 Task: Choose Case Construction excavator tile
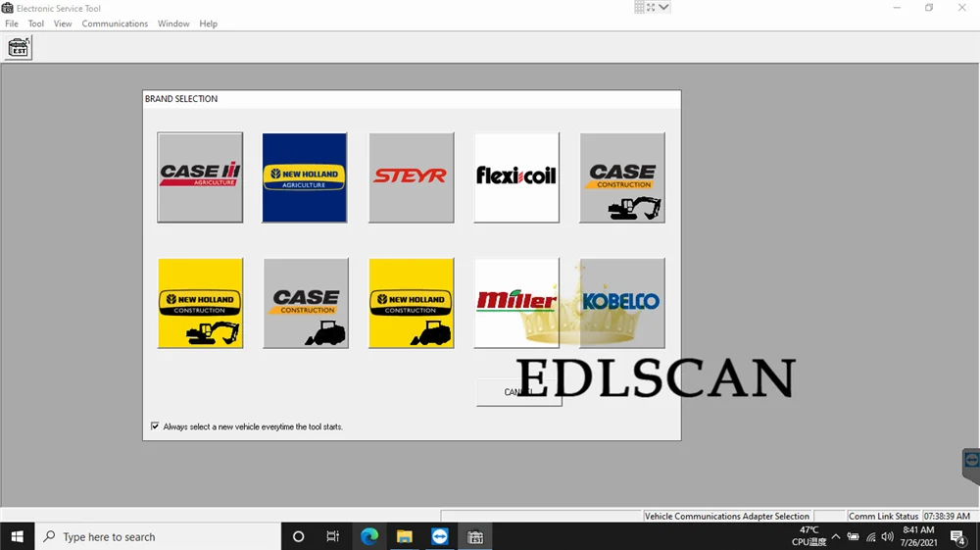pos(622,177)
